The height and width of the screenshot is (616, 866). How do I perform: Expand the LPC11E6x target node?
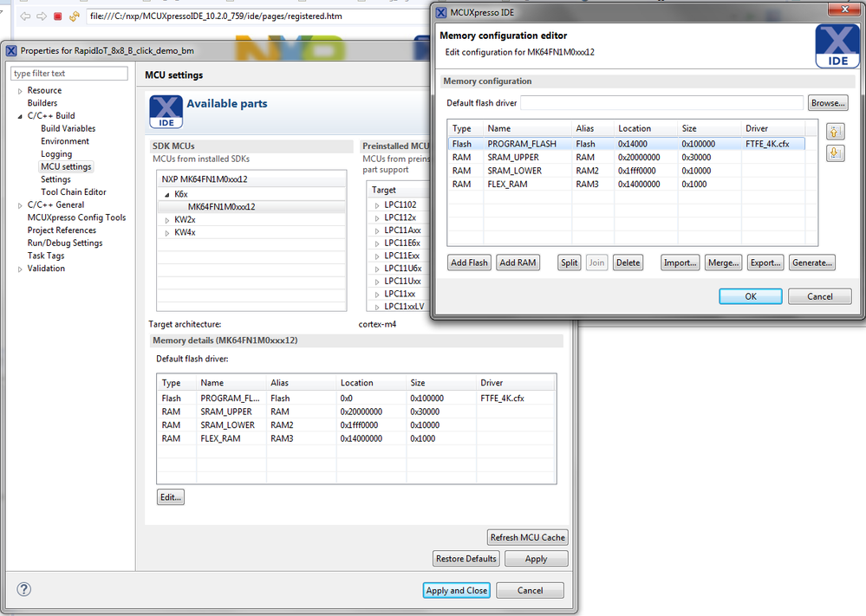tap(377, 243)
